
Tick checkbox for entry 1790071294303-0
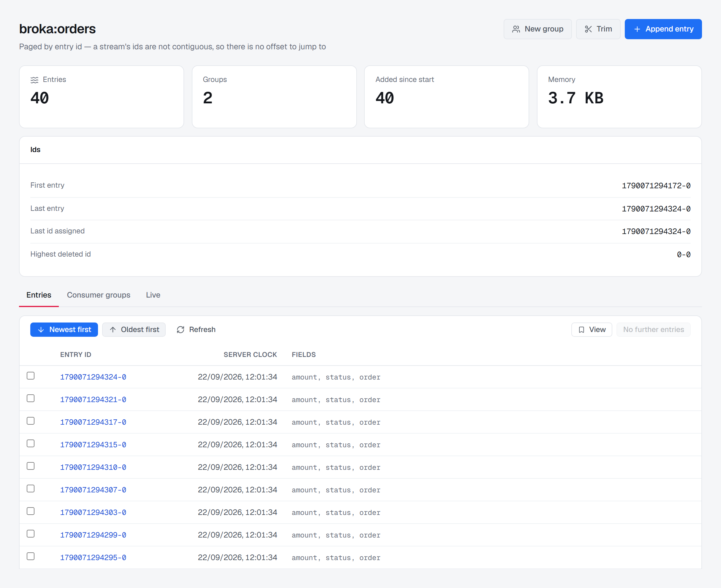(31, 511)
